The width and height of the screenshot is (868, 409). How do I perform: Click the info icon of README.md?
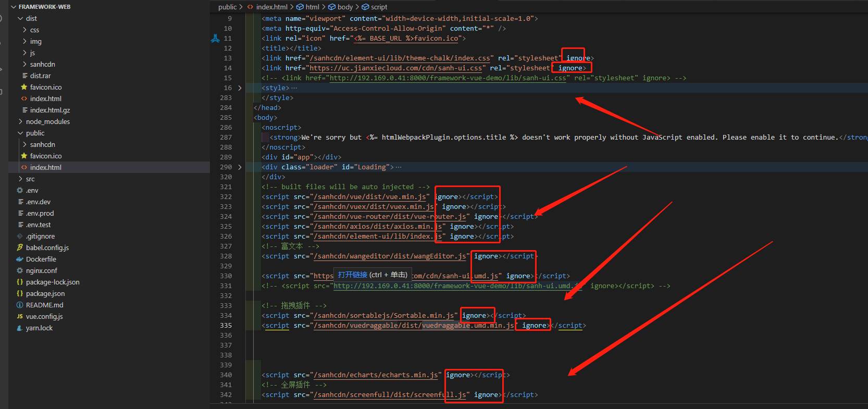20,305
